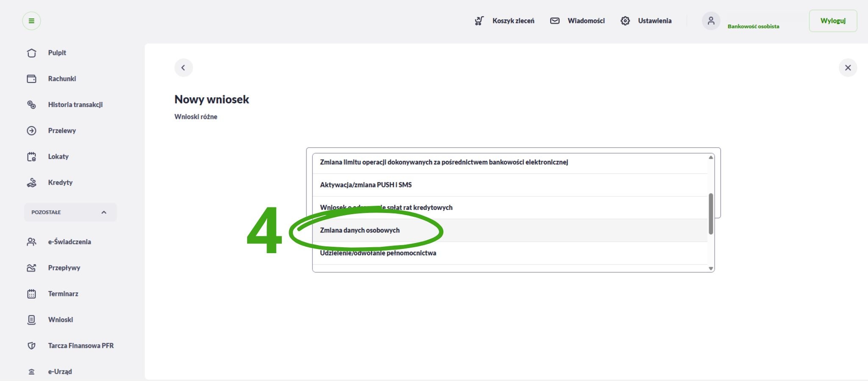The width and height of the screenshot is (868, 381).
Task: Click the Rachunki wallet icon
Action: 31,79
